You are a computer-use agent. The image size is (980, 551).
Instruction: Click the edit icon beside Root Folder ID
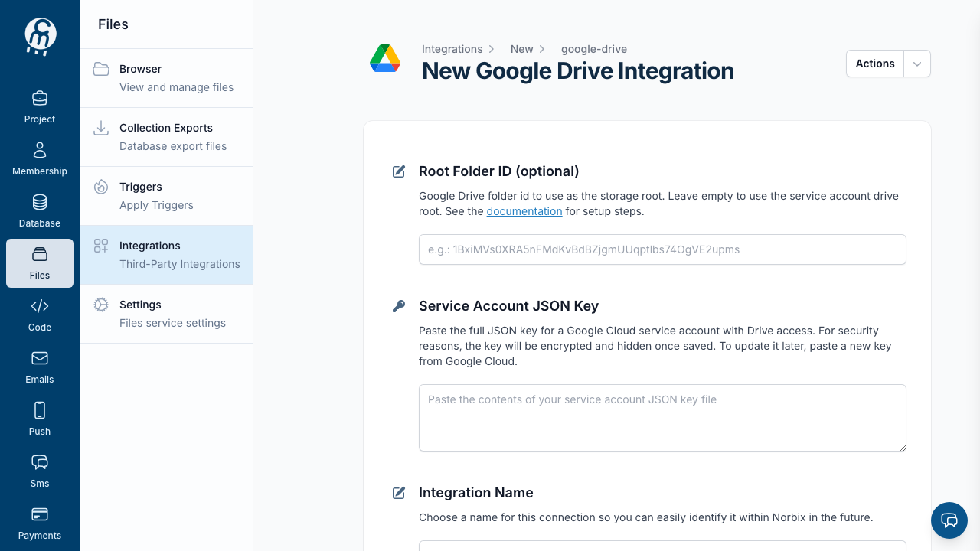(x=399, y=171)
